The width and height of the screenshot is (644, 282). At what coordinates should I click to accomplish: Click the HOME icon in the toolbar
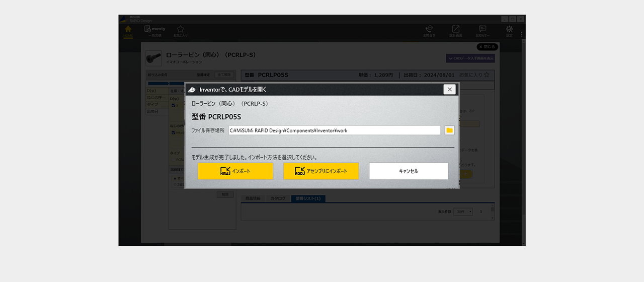[x=128, y=31]
